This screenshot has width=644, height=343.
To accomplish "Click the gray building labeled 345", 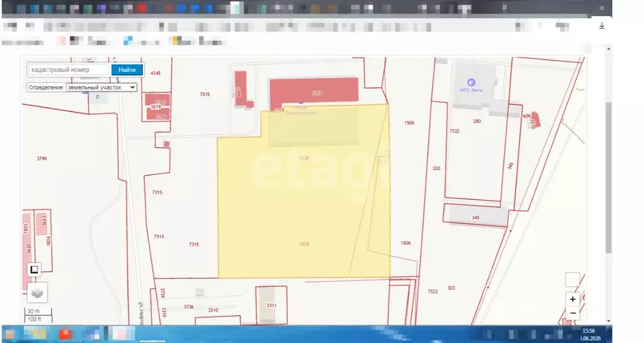I will pos(478,216).
